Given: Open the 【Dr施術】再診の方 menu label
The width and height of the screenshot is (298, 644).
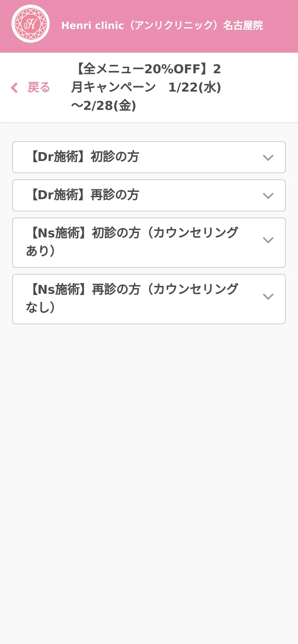Looking at the screenshot, I should [x=85, y=195].
